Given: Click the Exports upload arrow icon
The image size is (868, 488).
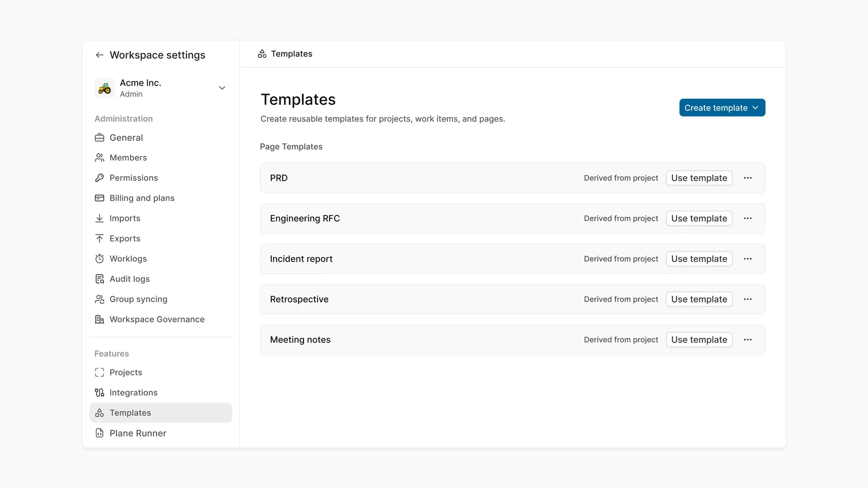Looking at the screenshot, I should tap(99, 239).
